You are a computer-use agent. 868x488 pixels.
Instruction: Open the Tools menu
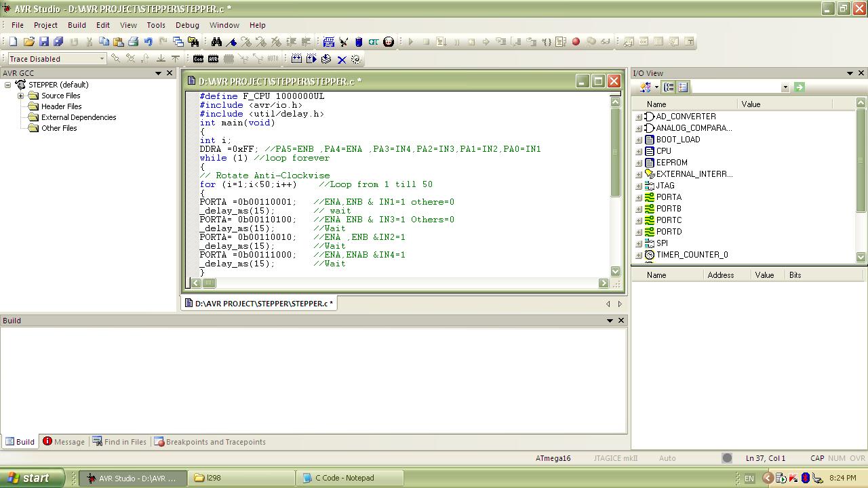156,25
